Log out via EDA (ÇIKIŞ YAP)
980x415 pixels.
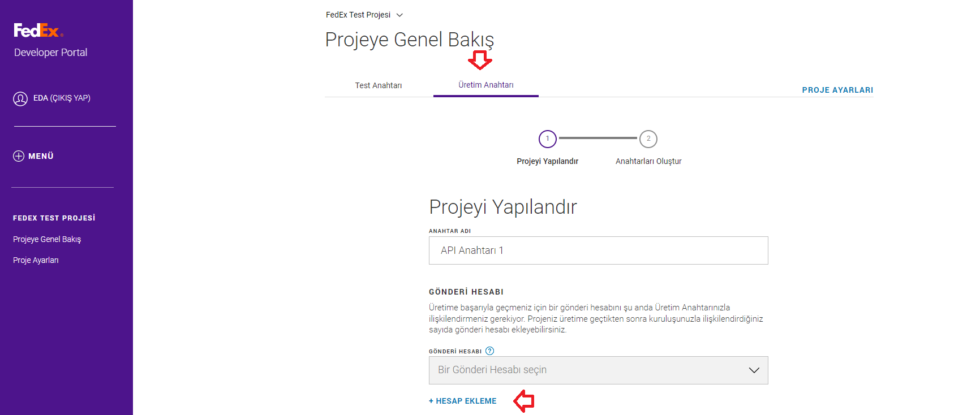click(x=62, y=98)
